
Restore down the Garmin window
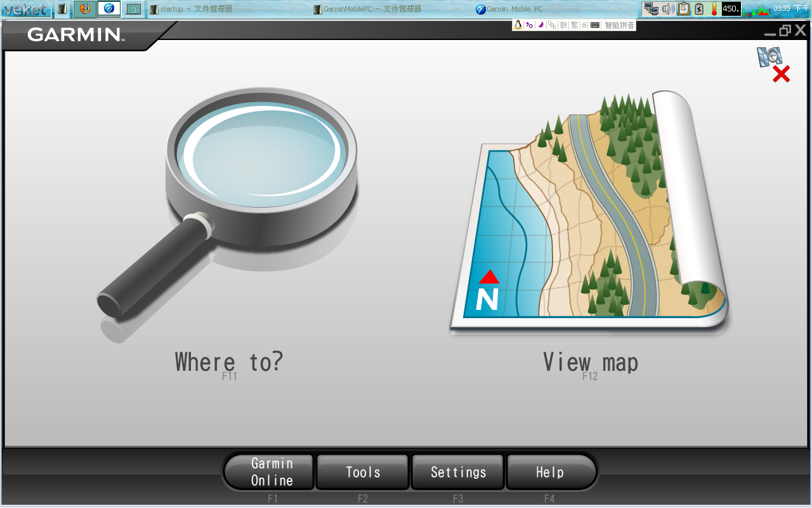coord(785,30)
